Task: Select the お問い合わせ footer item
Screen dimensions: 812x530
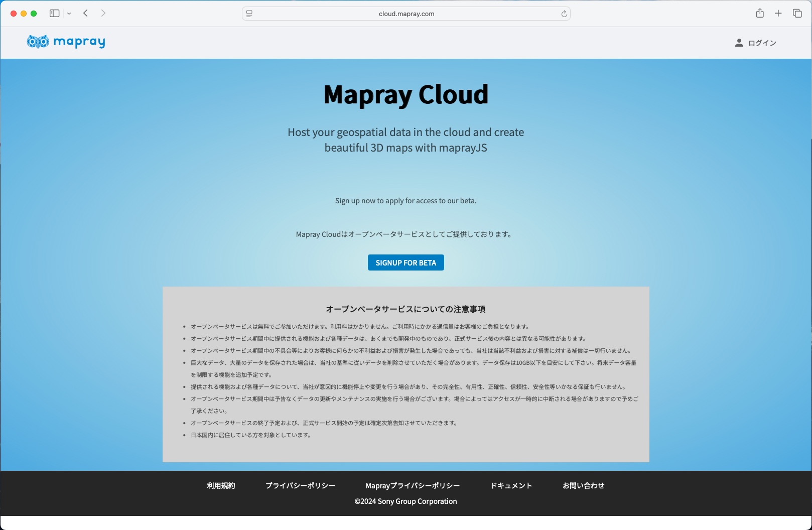Action: (x=583, y=486)
